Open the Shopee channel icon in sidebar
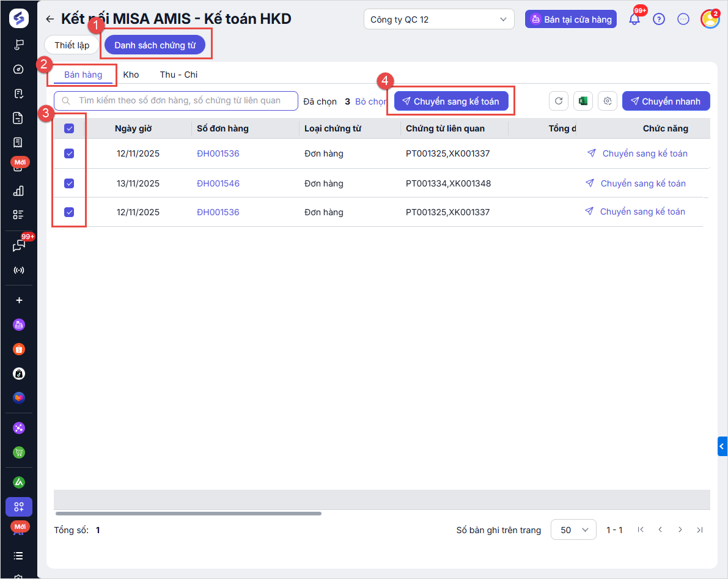Screen dimensions: 728x579 [19, 349]
